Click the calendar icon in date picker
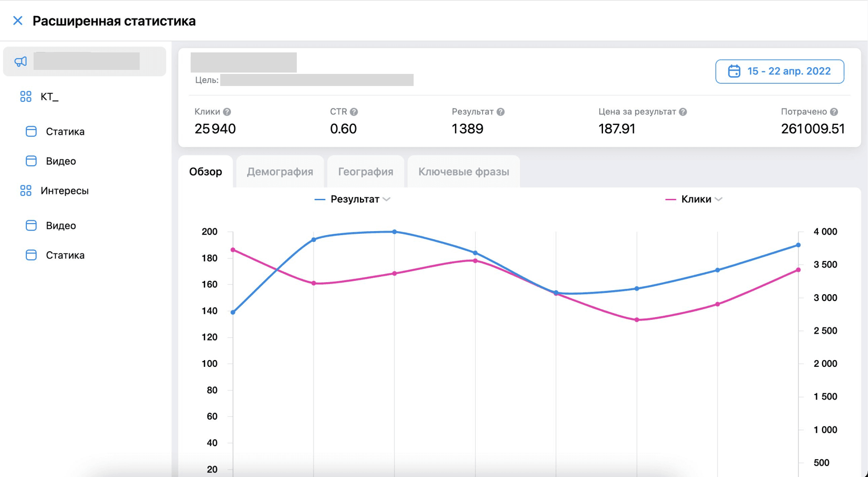 point(734,71)
